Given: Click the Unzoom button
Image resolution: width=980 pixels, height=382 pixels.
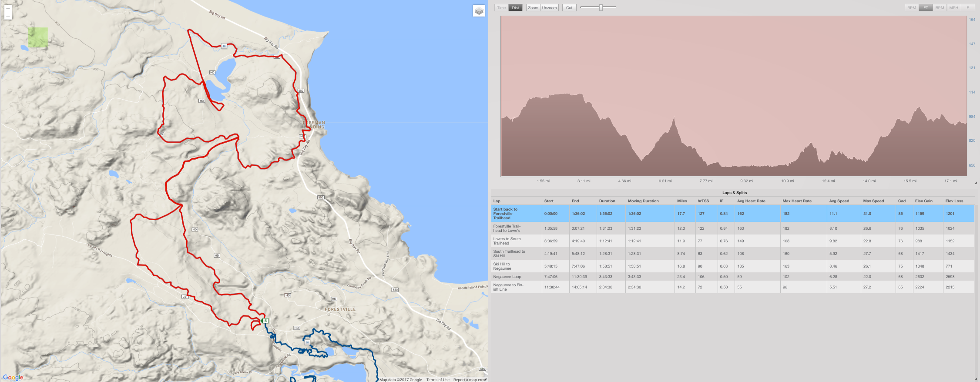Looking at the screenshot, I should tap(549, 8).
